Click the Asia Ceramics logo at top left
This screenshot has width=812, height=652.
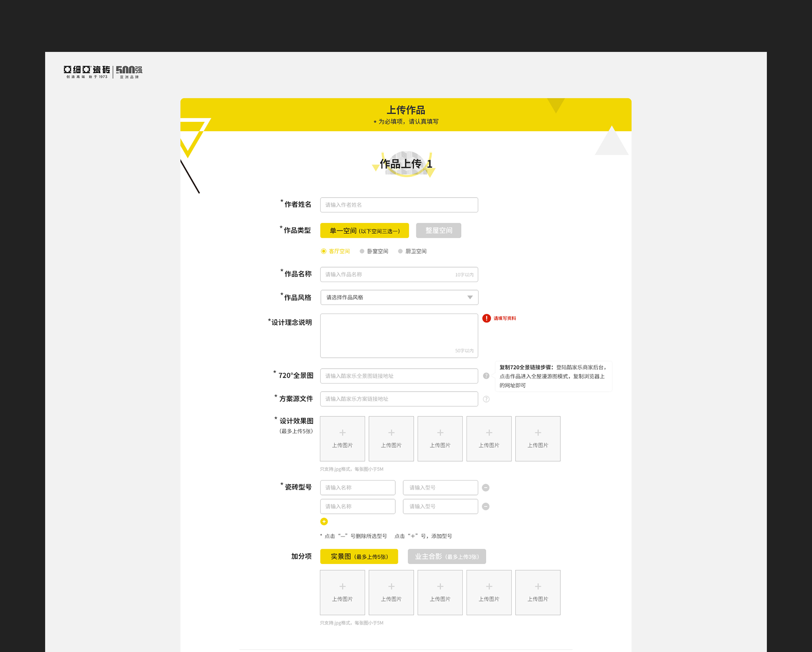click(x=103, y=71)
